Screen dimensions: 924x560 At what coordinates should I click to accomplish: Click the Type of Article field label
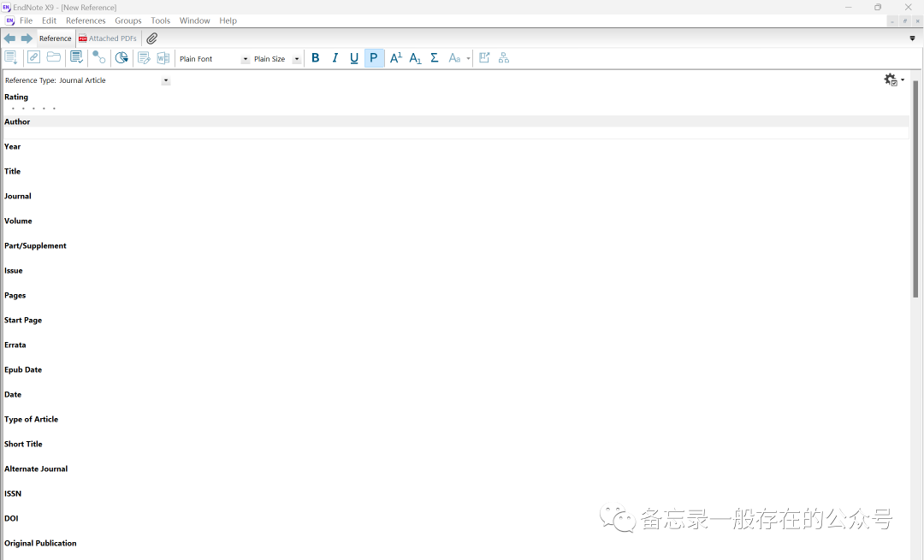point(32,419)
